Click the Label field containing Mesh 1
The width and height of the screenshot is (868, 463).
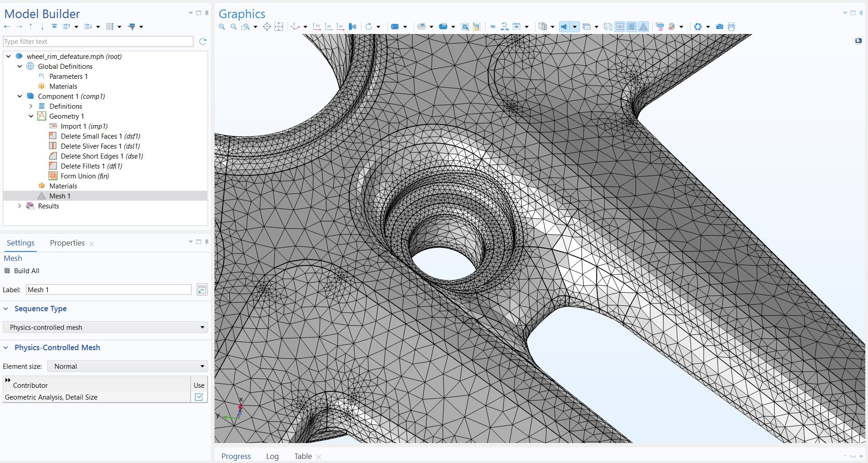pyautogui.click(x=109, y=289)
